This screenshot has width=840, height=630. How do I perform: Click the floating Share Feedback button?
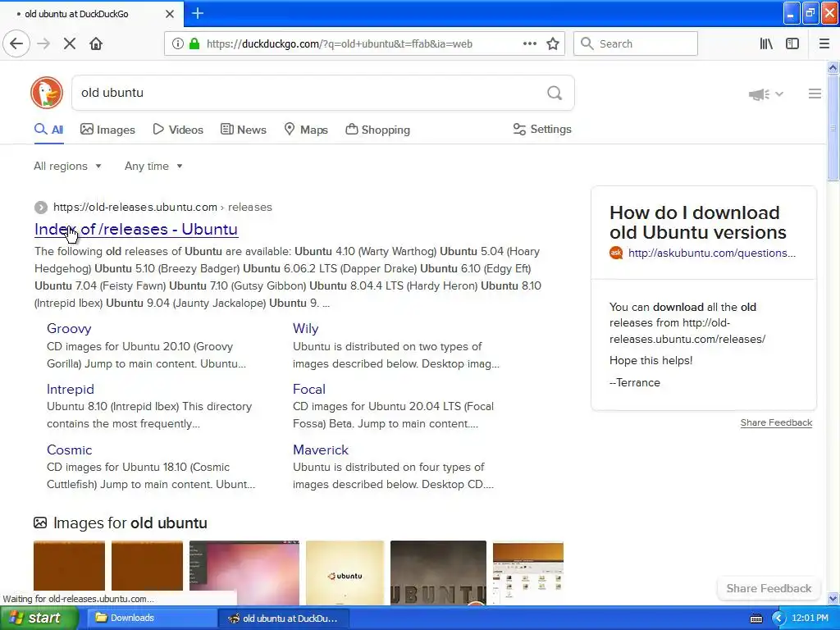(769, 588)
